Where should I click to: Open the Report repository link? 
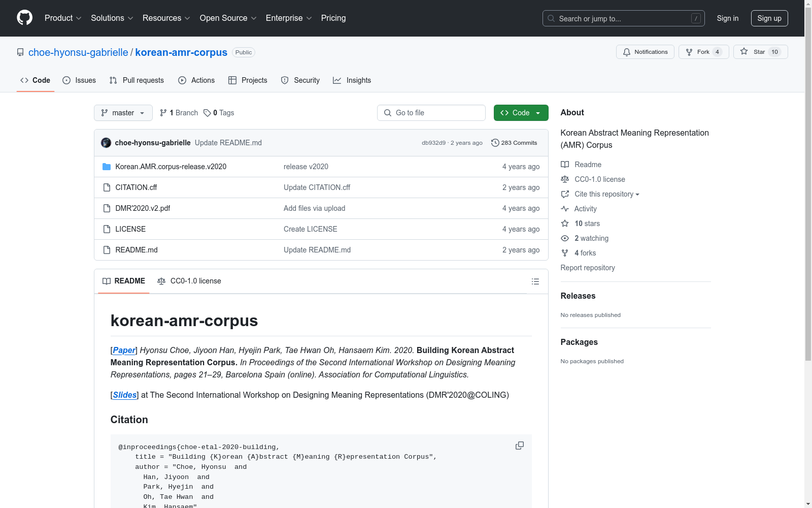pyautogui.click(x=588, y=268)
